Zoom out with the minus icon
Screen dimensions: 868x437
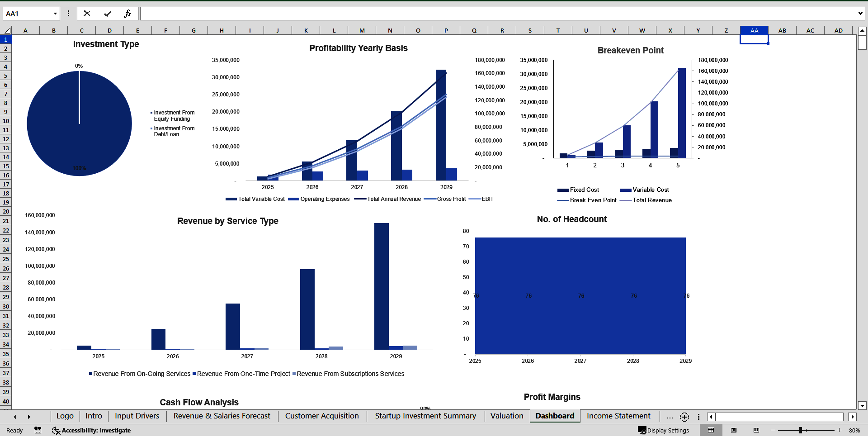[x=773, y=430]
